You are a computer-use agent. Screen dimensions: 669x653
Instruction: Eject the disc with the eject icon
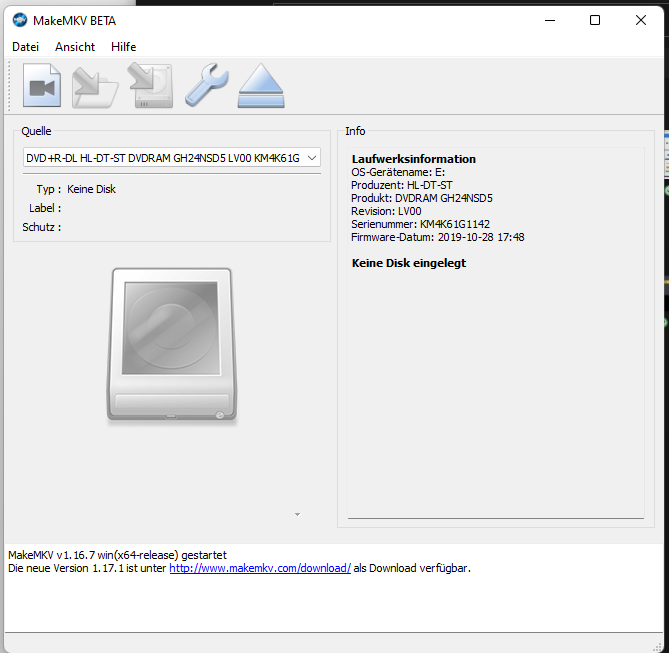click(x=261, y=85)
